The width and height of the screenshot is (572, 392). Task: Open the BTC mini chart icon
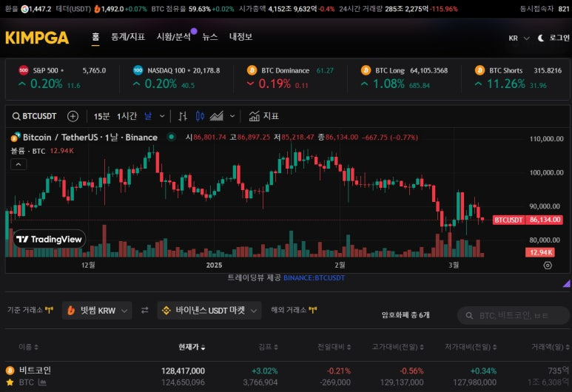42,382
